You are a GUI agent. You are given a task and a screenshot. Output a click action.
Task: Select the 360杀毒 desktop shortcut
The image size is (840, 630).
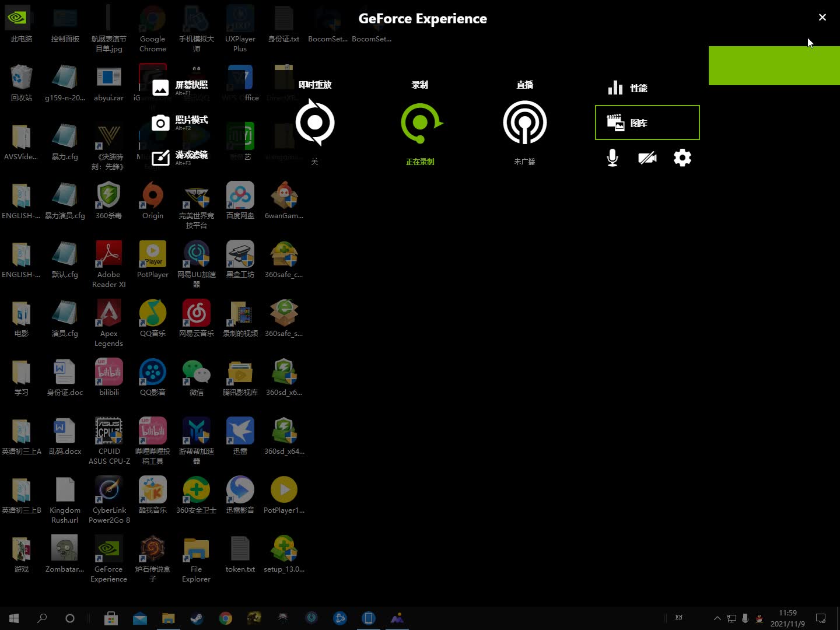109,201
